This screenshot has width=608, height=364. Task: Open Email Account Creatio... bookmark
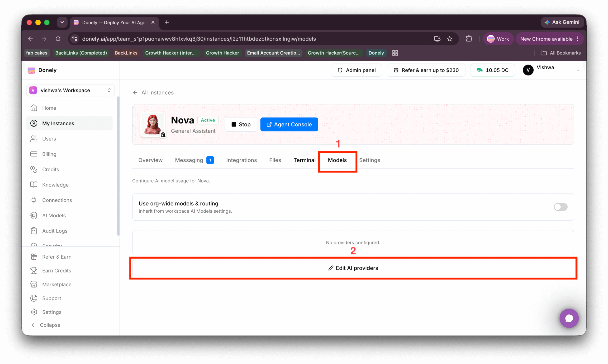(x=273, y=53)
